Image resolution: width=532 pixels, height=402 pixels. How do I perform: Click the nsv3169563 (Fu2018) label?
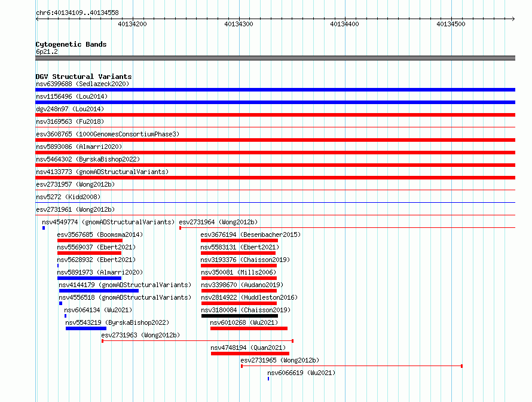[70, 121]
